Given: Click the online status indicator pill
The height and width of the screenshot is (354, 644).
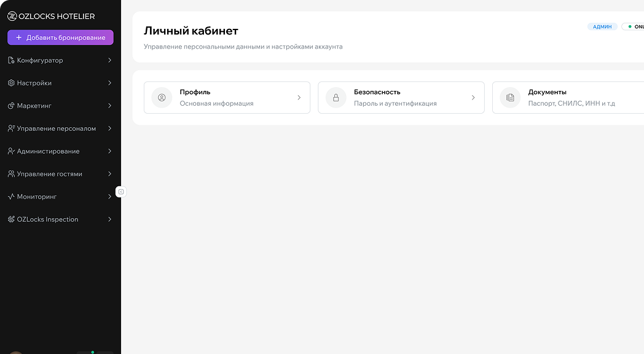Looking at the screenshot, I should [x=634, y=27].
